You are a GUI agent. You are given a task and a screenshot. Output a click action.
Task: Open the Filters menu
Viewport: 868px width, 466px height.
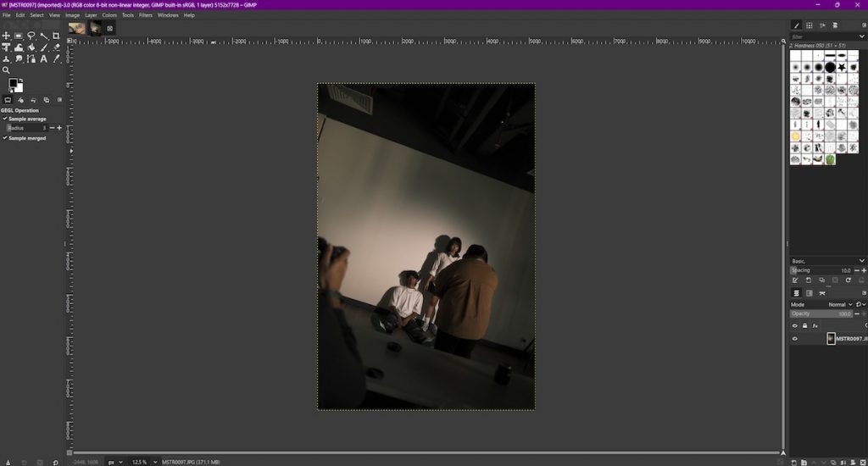point(146,15)
